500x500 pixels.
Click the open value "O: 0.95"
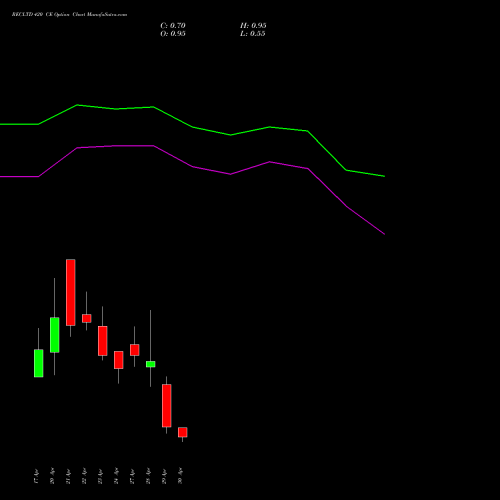(173, 34)
